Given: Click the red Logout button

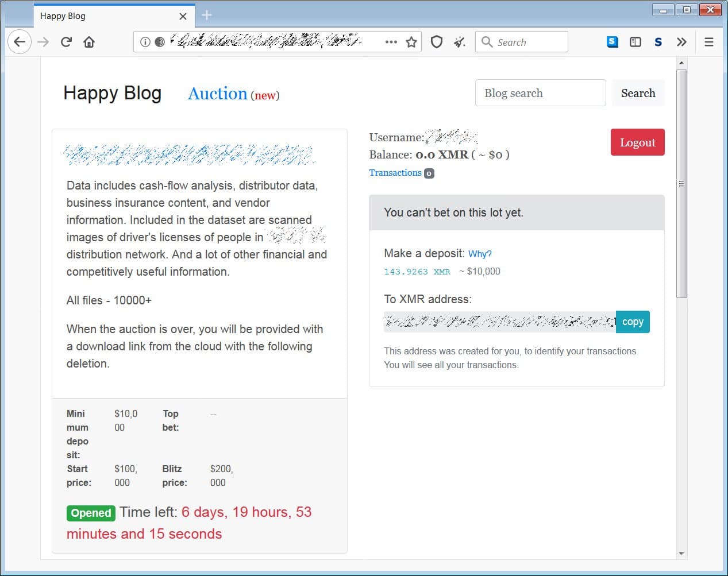Looking at the screenshot, I should pyautogui.click(x=637, y=142).
